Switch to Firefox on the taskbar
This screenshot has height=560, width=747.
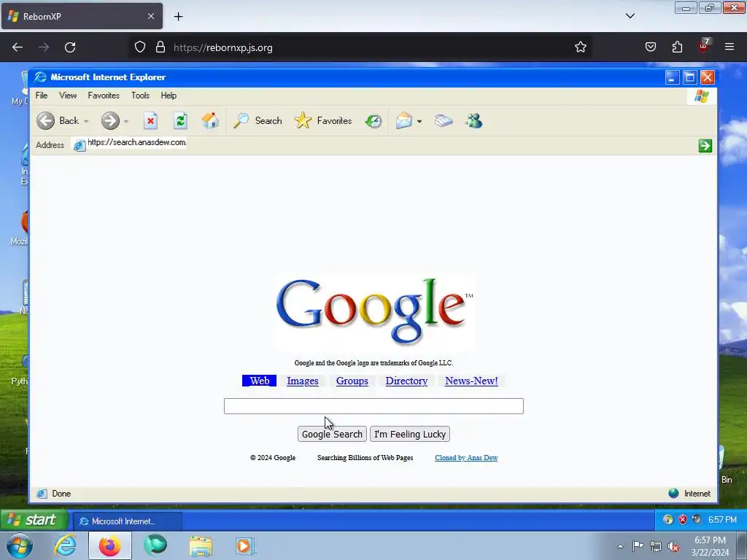(110, 545)
